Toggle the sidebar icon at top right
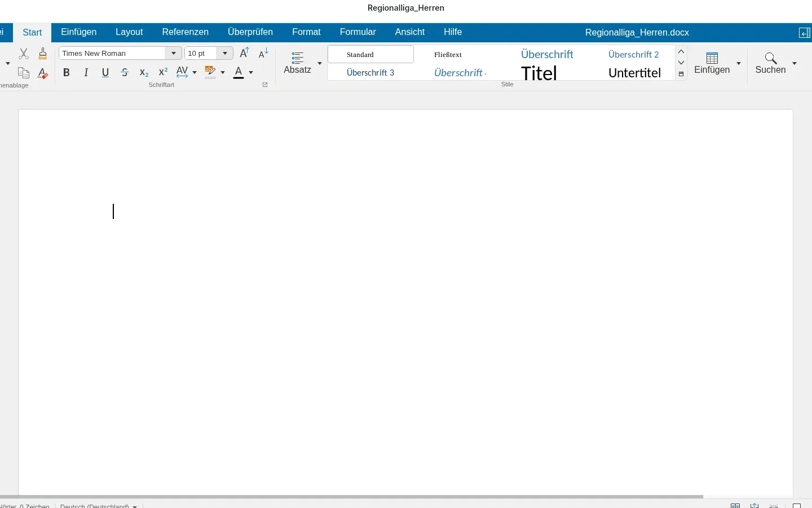Image resolution: width=812 pixels, height=508 pixels. coord(805,33)
